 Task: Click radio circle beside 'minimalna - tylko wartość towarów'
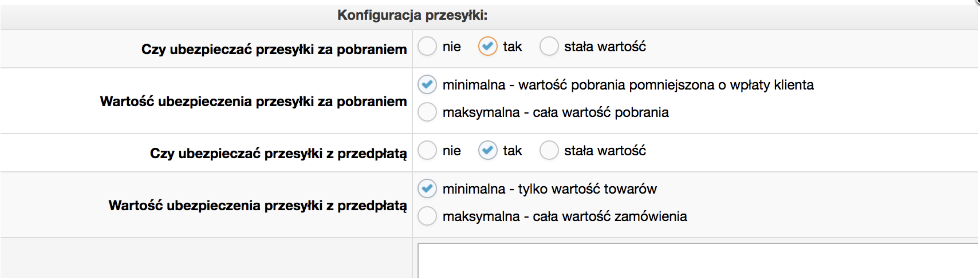pyautogui.click(x=427, y=189)
